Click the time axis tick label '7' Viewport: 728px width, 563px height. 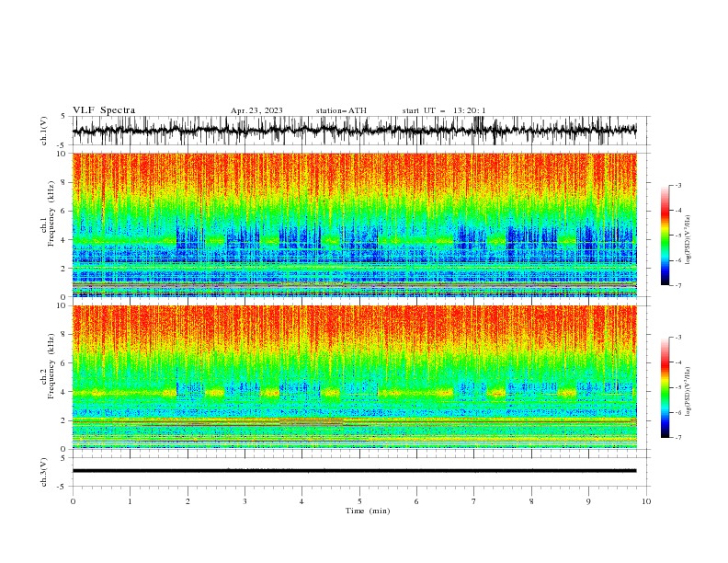[474, 501]
